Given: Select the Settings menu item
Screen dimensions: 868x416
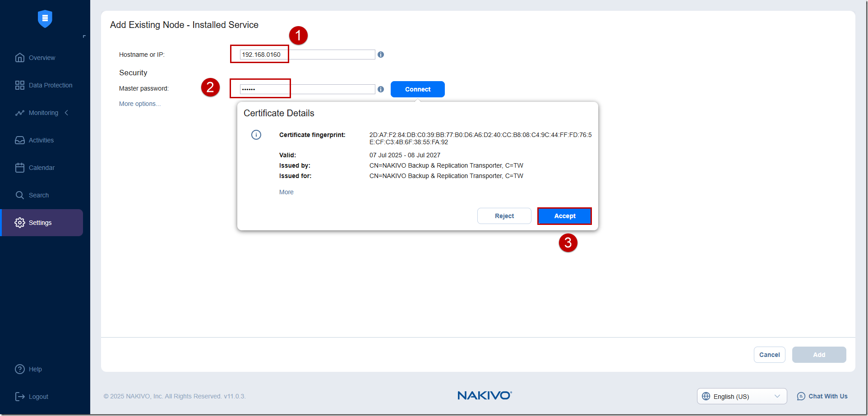Looking at the screenshot, I should point(42,223).
